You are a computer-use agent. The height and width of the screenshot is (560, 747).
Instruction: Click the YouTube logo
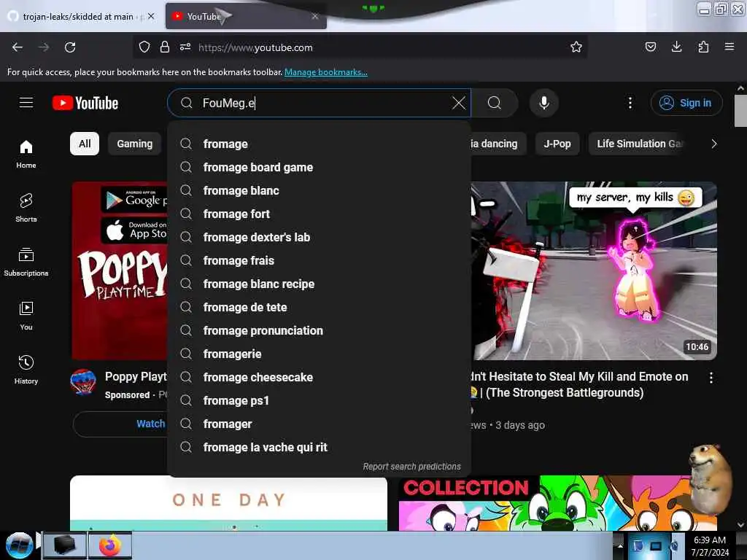point(85,103)
